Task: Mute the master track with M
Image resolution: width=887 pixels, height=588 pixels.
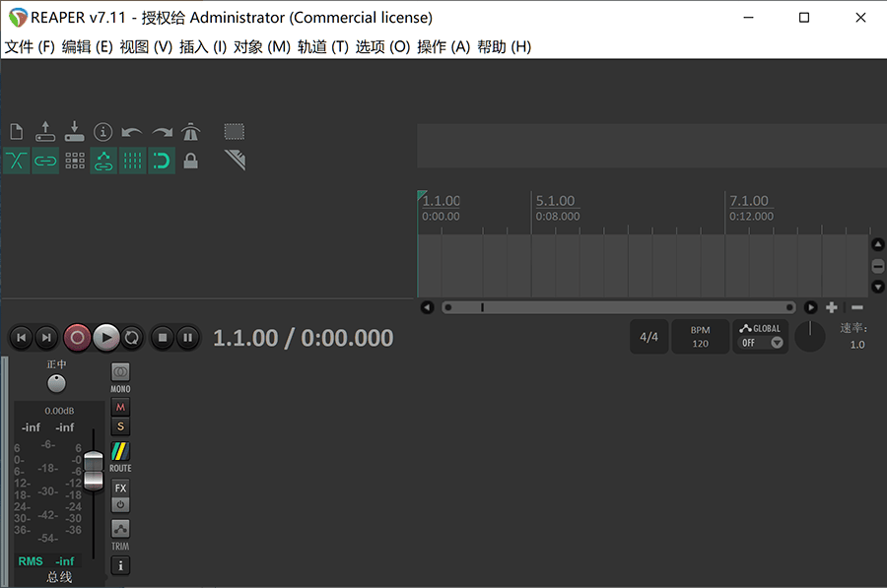Action: click(x=120, y=407)
